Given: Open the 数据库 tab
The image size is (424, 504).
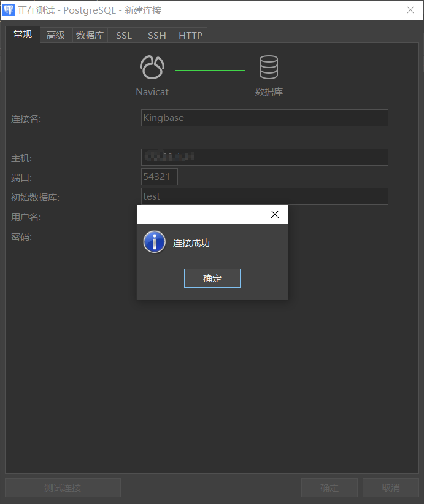Looking at the screenshot, I should [x=90, y=35].
